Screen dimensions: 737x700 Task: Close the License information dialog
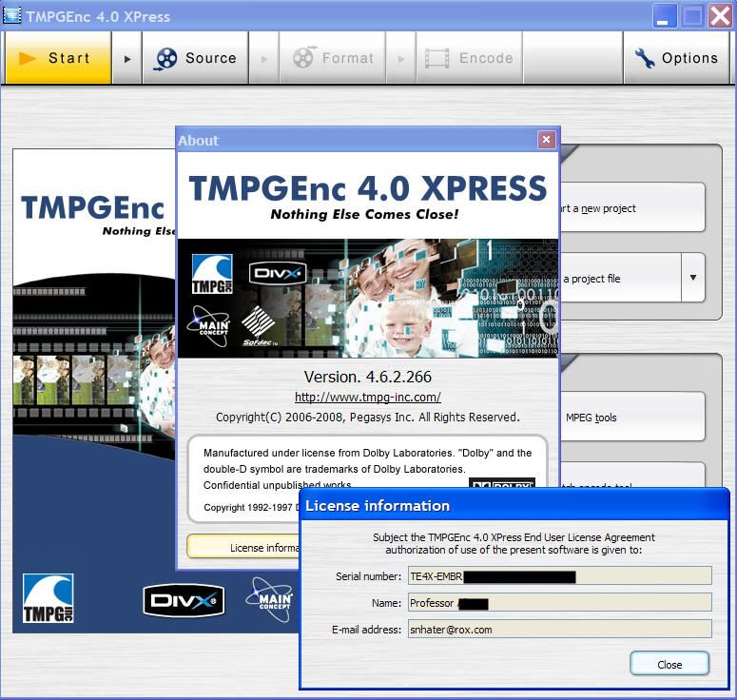(669, 664)
